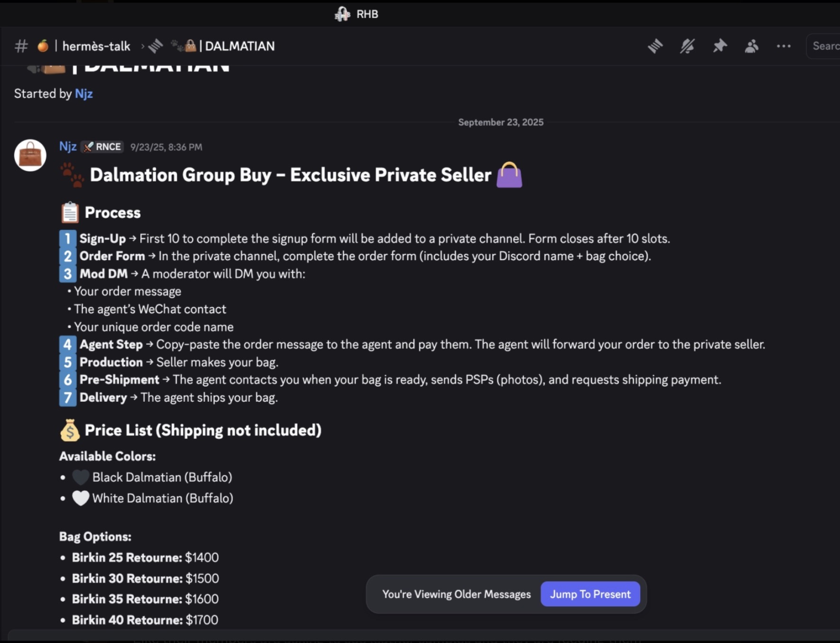Click the channel hash icon

point(21,46)
